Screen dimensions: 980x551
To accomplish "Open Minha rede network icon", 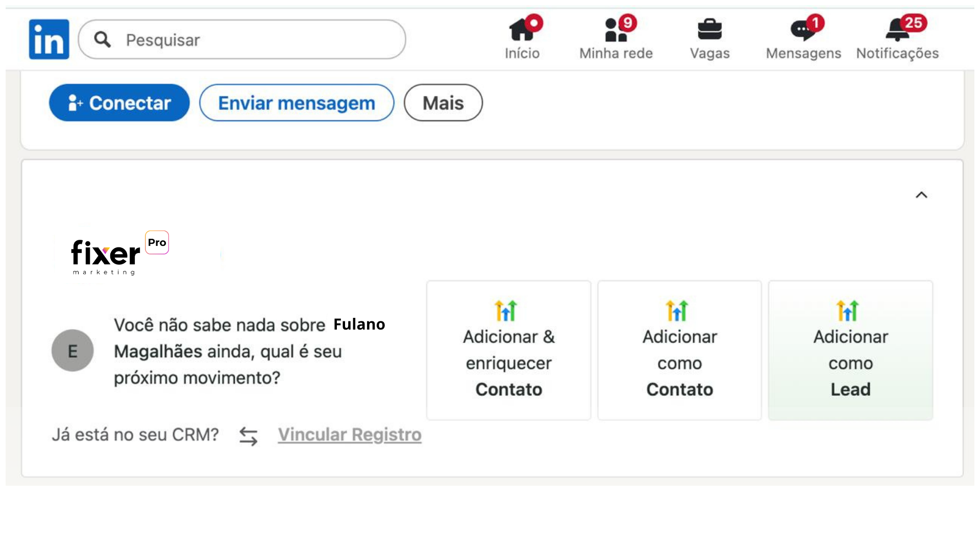I will point(616,30).
